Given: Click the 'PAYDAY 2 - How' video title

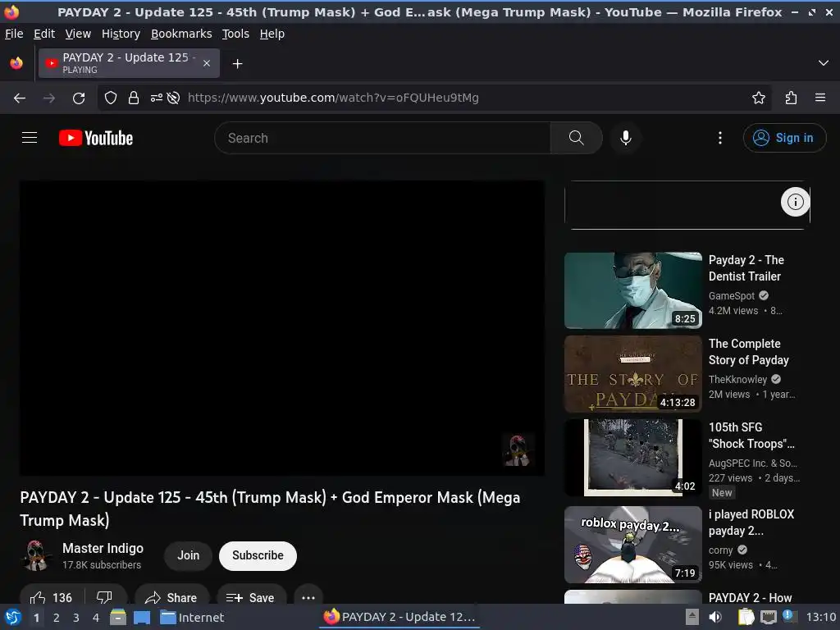Looking at the screenshot, I should pyautogui.click(x=750, y=597).
